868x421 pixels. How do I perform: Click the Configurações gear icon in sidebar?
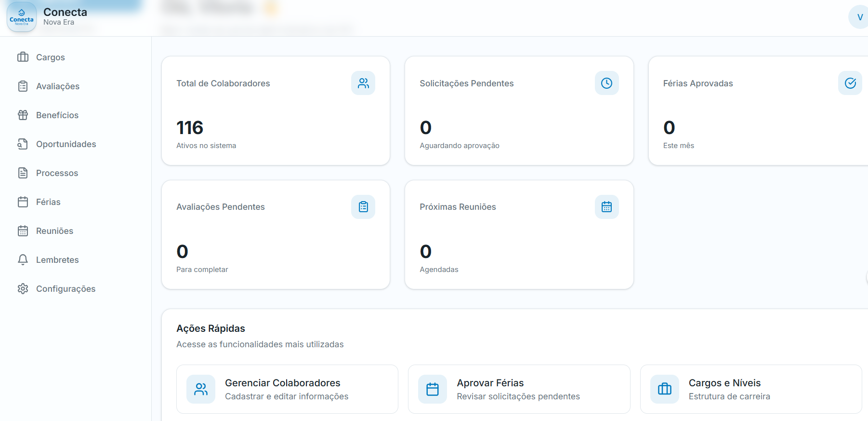[23, 288]
